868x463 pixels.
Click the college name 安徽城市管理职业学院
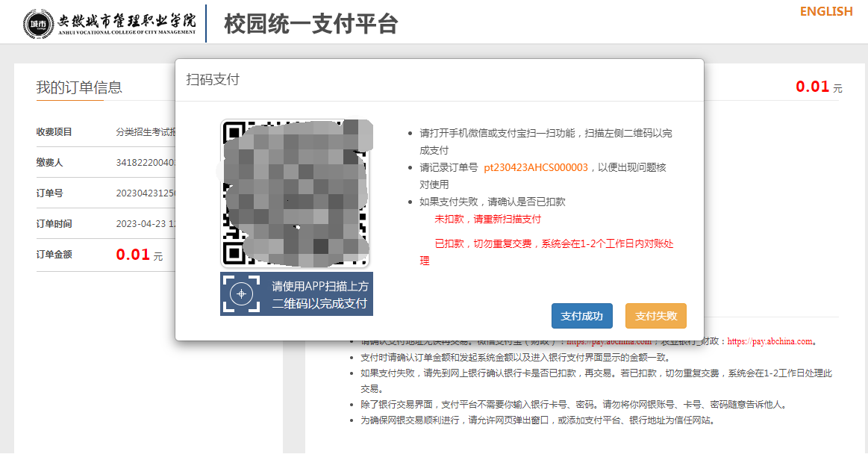pos(127,21)
